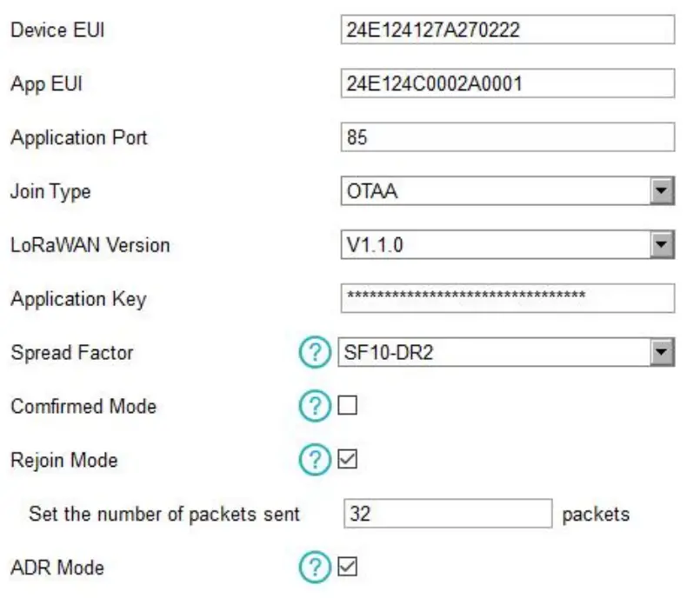This screenshot has width=700, height=598.
Task: Click the Application Key masked field
Action: pyautogui.click(x=507, y=298)
